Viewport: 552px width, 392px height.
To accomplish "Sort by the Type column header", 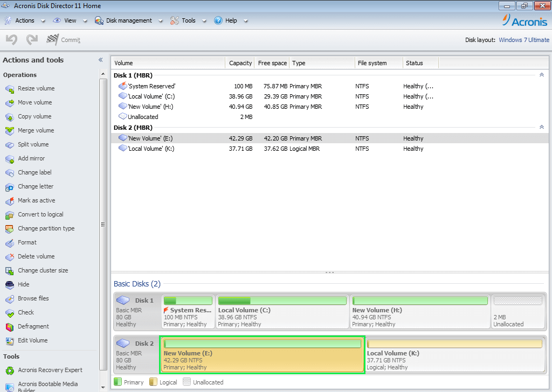I will tap(322, 63).
